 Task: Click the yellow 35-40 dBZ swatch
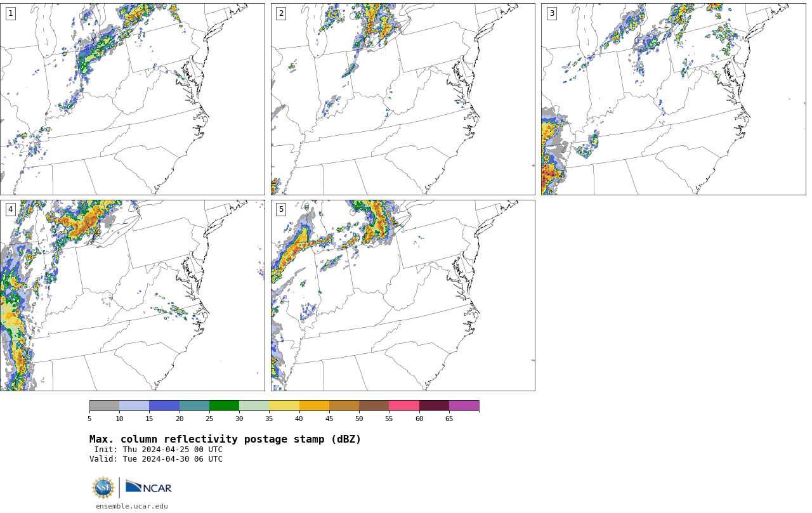pyautogui.click(x=284, y=406)
